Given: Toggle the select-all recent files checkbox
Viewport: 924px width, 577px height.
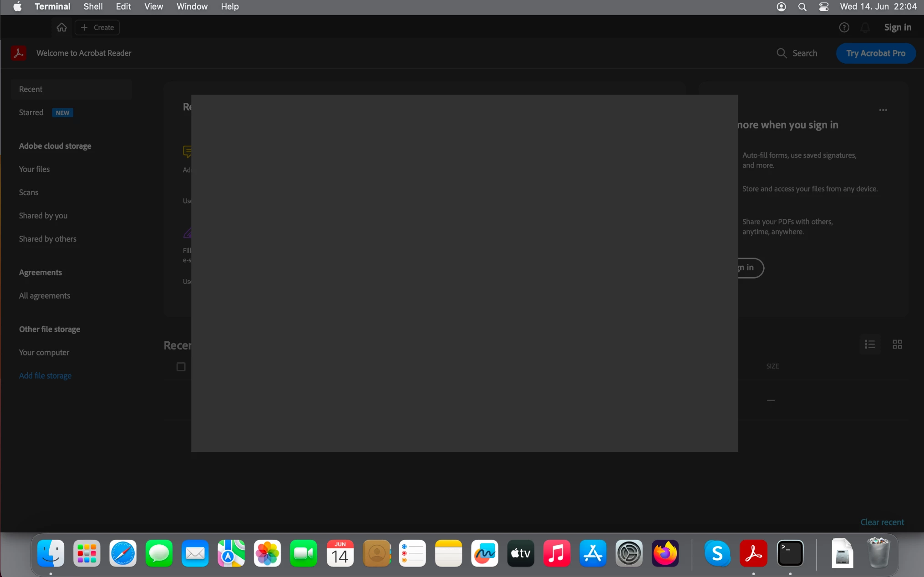Looking at the screenshot, I should 181,367.
